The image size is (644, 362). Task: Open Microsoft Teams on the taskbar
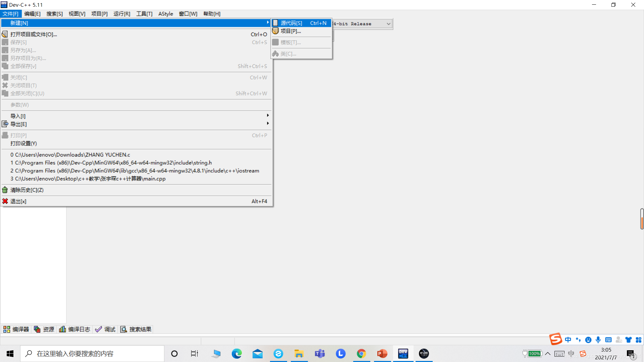click(x=320, y=354)
